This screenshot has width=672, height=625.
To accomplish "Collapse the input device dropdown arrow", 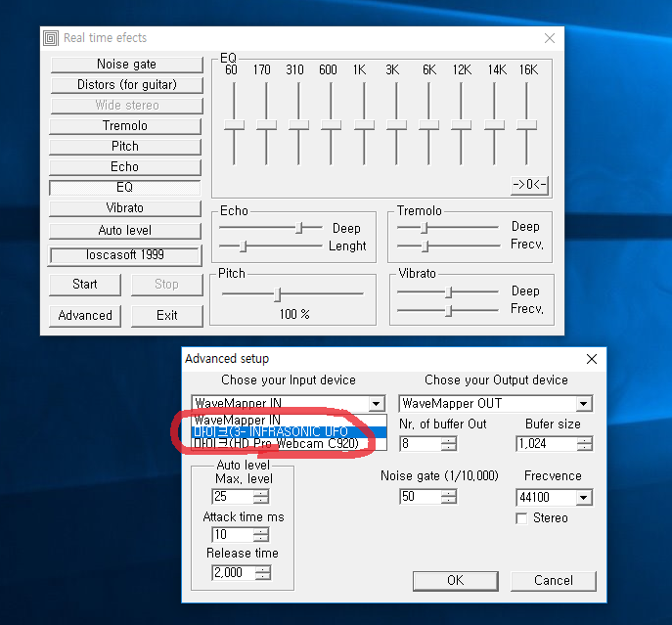I will pos(376,404).
